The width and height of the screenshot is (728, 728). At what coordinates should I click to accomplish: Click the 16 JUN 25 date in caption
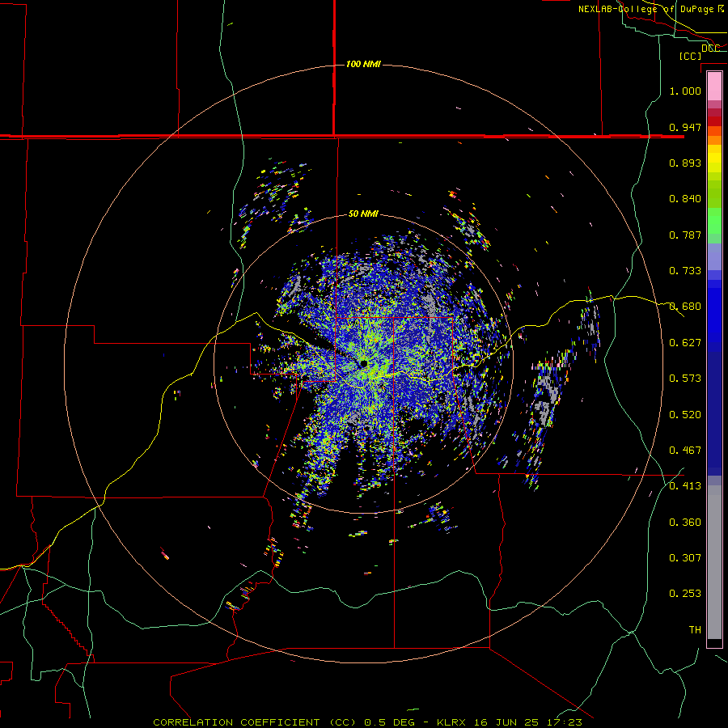click(x=506, y=722)
